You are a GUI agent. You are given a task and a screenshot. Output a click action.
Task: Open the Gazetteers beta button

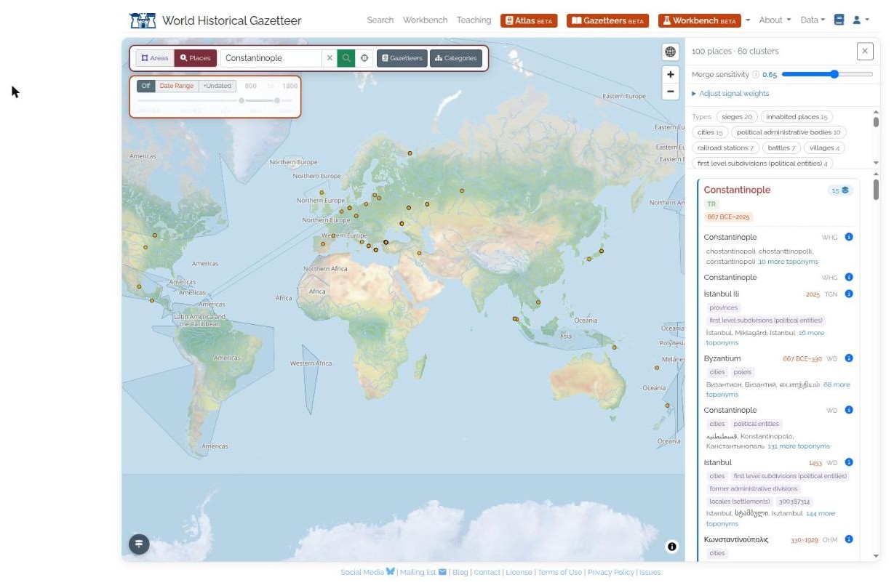[x=607, y=20]
